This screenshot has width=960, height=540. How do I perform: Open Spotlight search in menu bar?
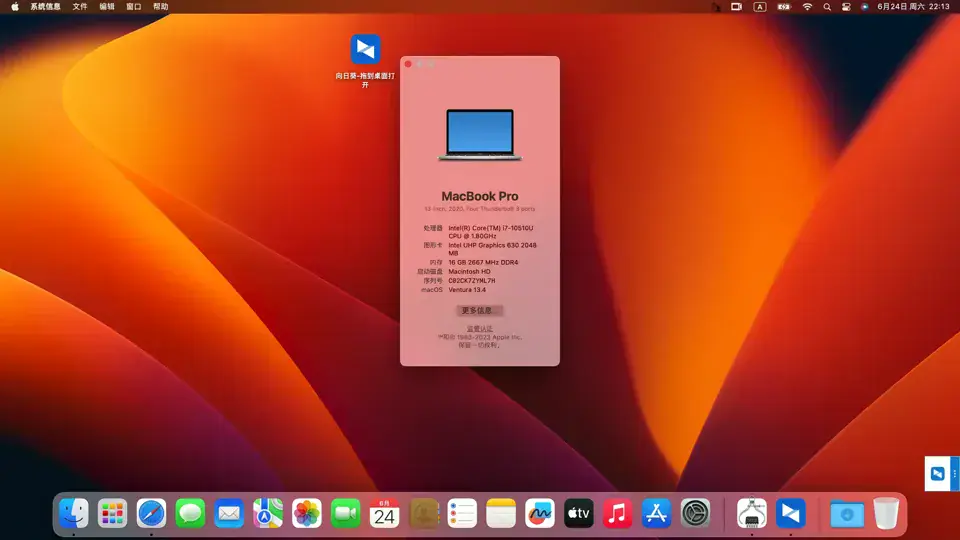(827, 7)
